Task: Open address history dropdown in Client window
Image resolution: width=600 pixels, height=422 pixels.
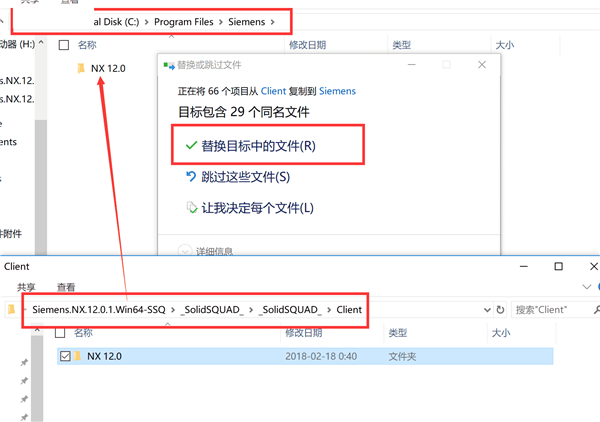Action: 487,310
